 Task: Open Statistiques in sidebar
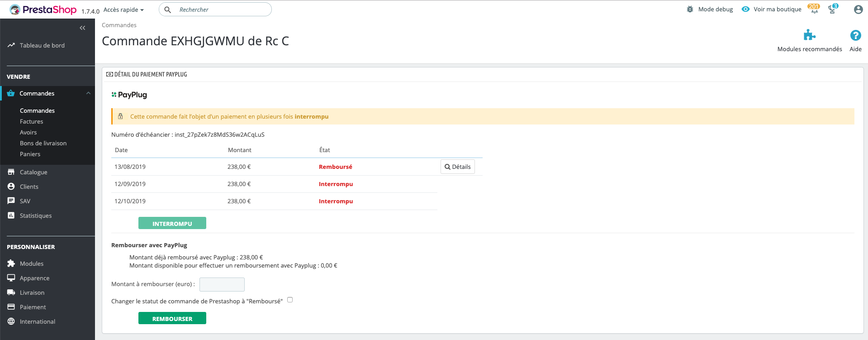[36, 215]
